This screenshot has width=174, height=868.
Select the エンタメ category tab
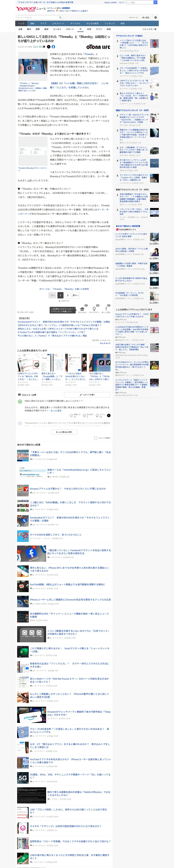[57, 29]
